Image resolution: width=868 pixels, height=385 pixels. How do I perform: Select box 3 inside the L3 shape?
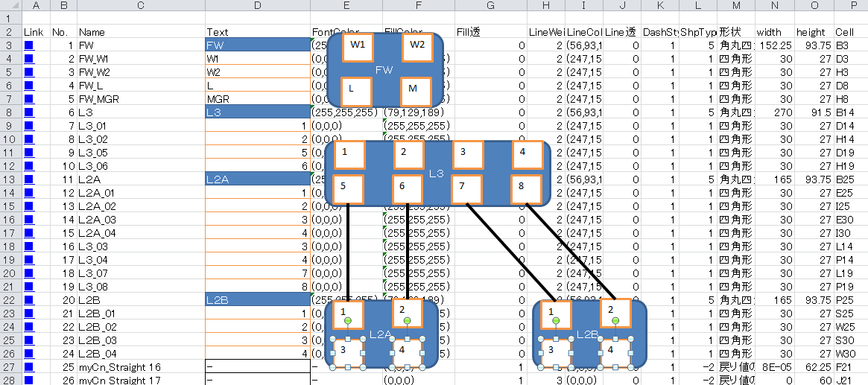pyautogui.click(x=469, y=155)
